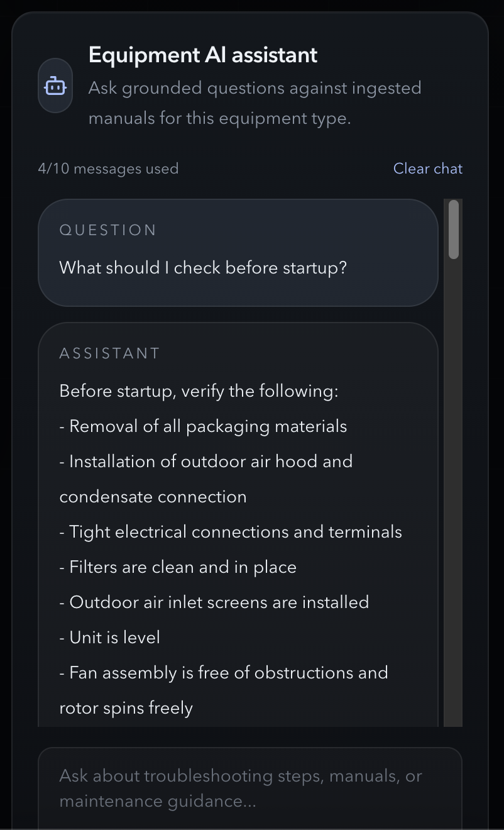Click the chat scrollbar thumb
The height and width of the screenshot is (830, 504).
(x=453, y=230)
